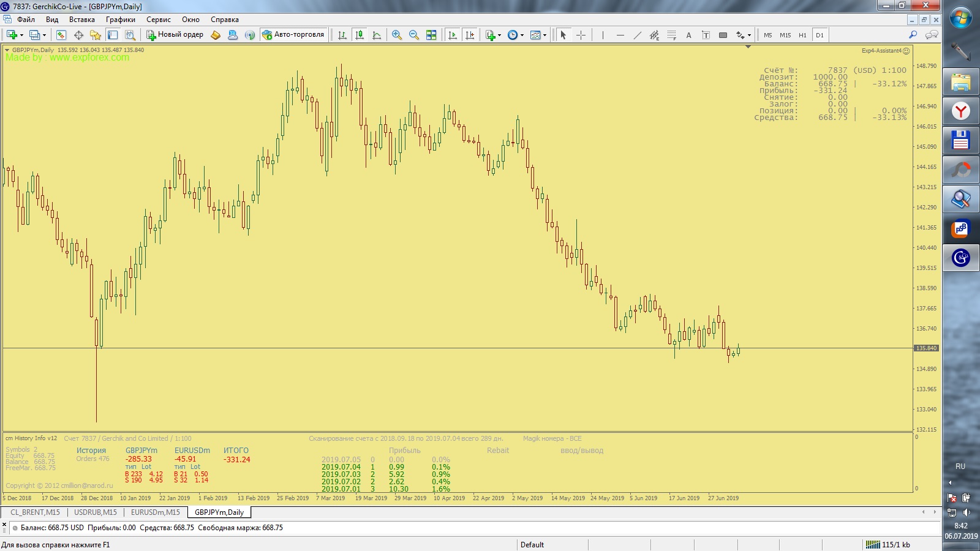Click the Новый ордер button
The height and width of the screenshot is (551, 980).
(175, 35)
